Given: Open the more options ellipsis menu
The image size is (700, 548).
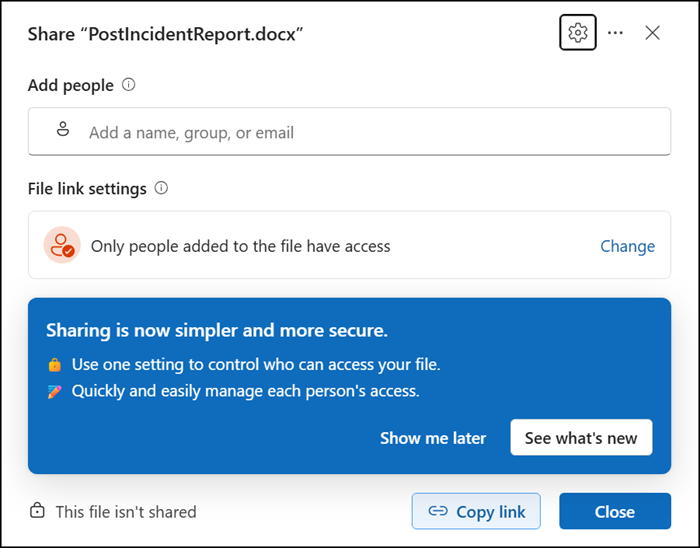Looking at the screenshot, I should pyautogui.click(x=615, y=33).
